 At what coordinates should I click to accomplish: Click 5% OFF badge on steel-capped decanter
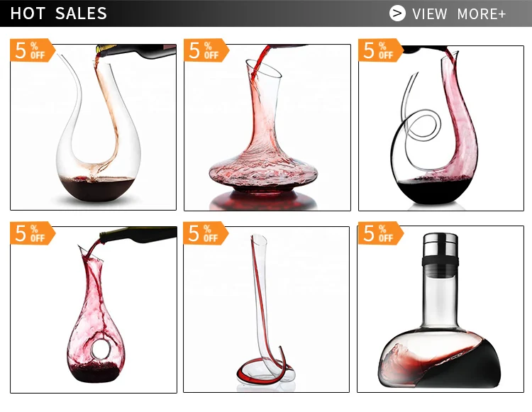381,233
